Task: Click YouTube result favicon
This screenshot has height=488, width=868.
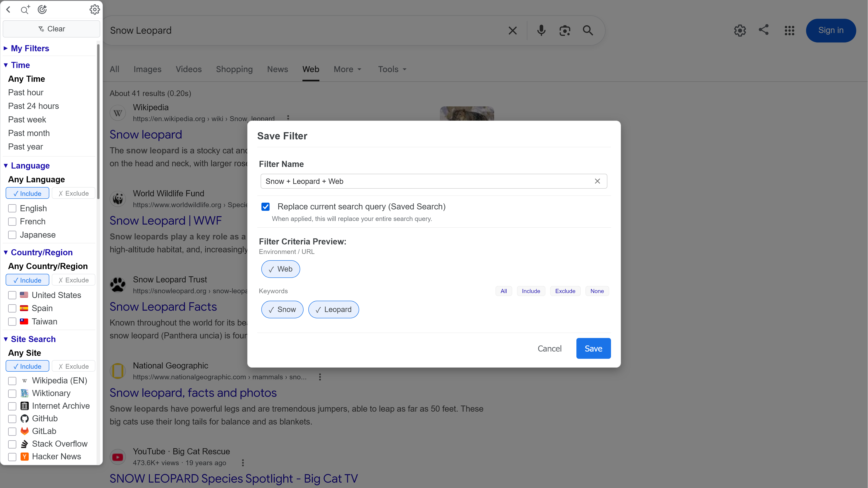Action: tap(118, 457)
